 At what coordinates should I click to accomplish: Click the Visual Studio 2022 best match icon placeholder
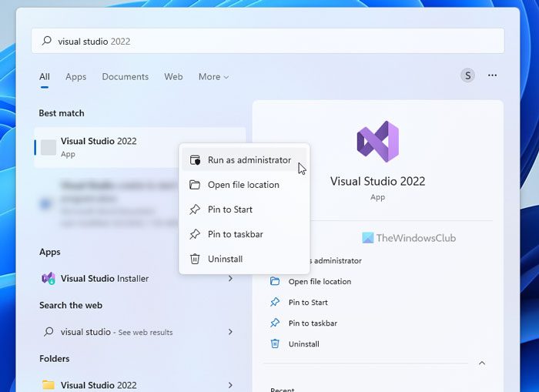49,148
